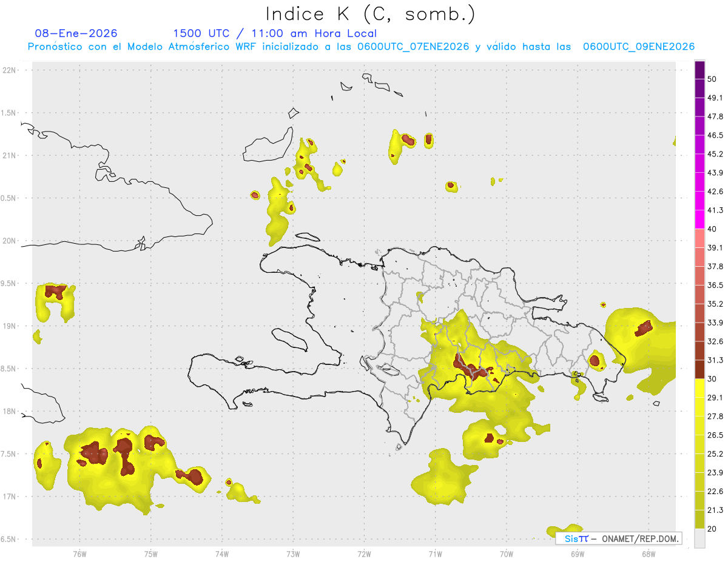This screenshot has width=728, height=562.
Task: Click the legend value "30"
Action: pyautogui.click(x=713, y=380)
